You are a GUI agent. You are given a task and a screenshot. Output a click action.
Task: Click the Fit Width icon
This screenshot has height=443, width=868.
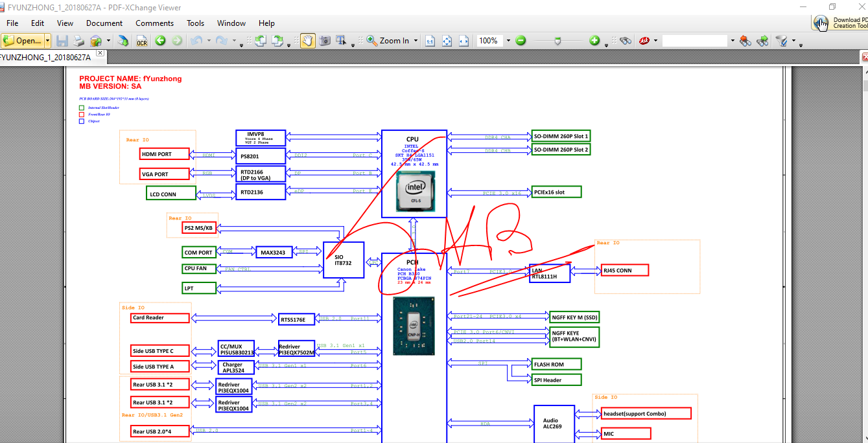coord(463,41)
